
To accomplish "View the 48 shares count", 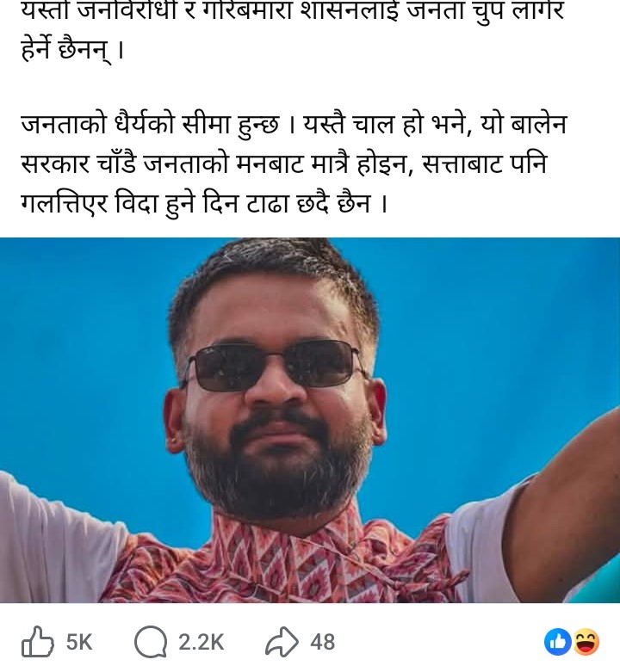I will pyautogui.click(x=322, y=642).
